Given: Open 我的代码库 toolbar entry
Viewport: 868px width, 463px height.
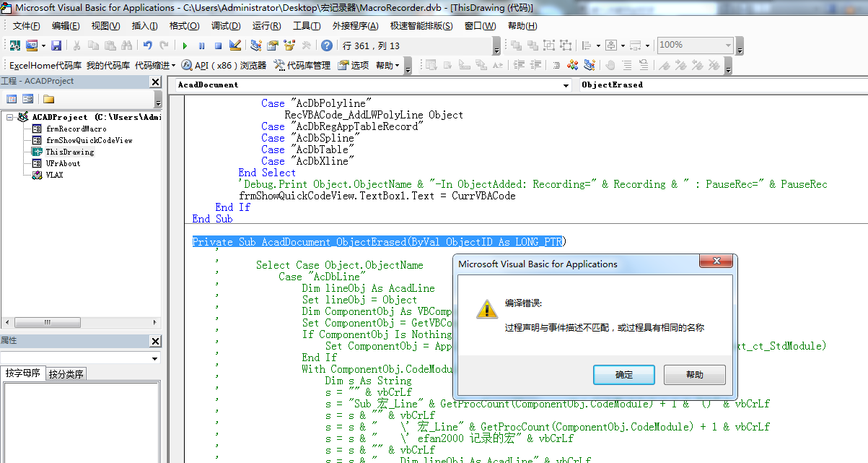Looking at the screenshot, I should click(108, 65).
